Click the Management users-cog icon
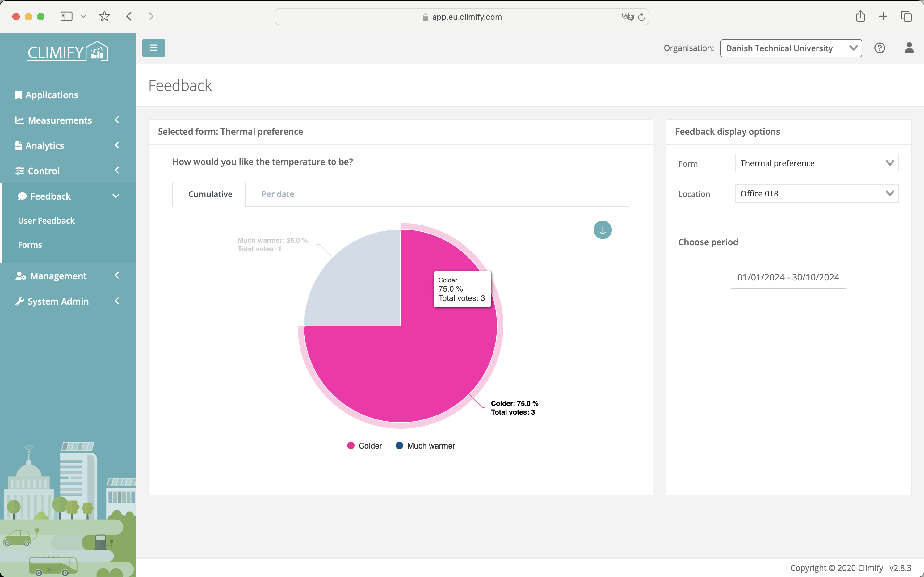Viewport: 924px width, 577px height. coord(21,276)
